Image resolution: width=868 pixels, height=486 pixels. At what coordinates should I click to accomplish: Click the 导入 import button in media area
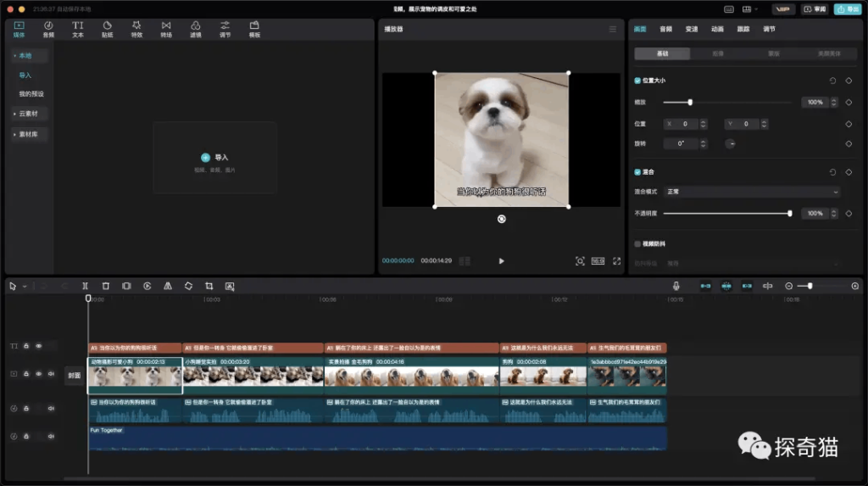pos(214,158)
